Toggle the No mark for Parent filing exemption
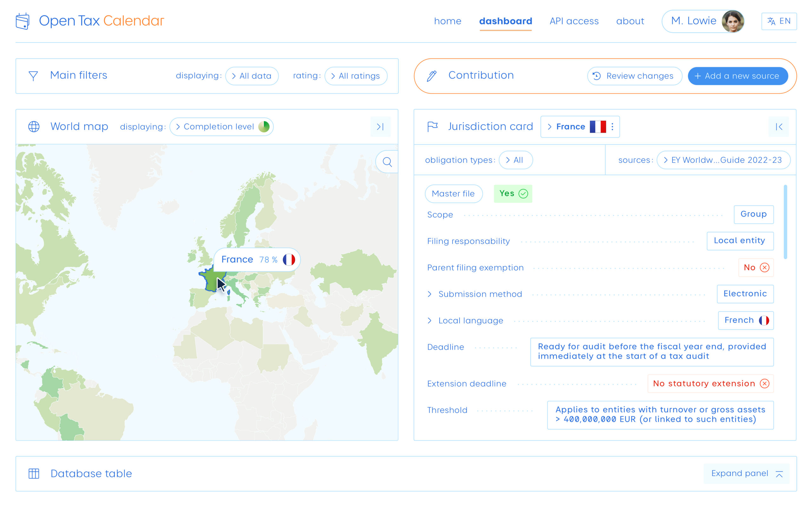 pyautogui.click(x=765, y=267)
